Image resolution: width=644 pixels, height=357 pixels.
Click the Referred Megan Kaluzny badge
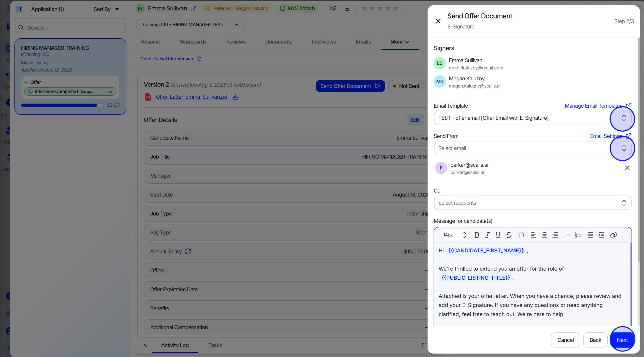[x=236, y=8]
